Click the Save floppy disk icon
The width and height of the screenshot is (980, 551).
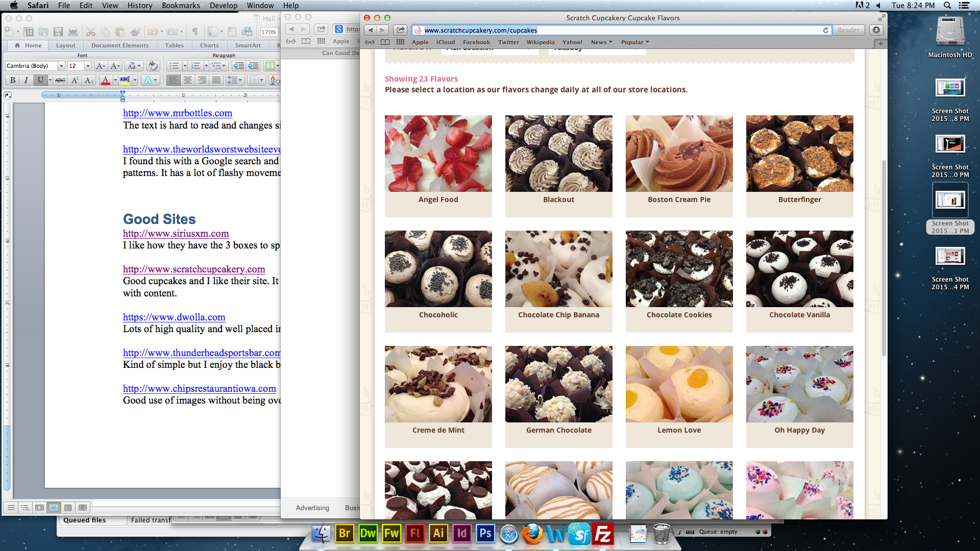point(58,32)
